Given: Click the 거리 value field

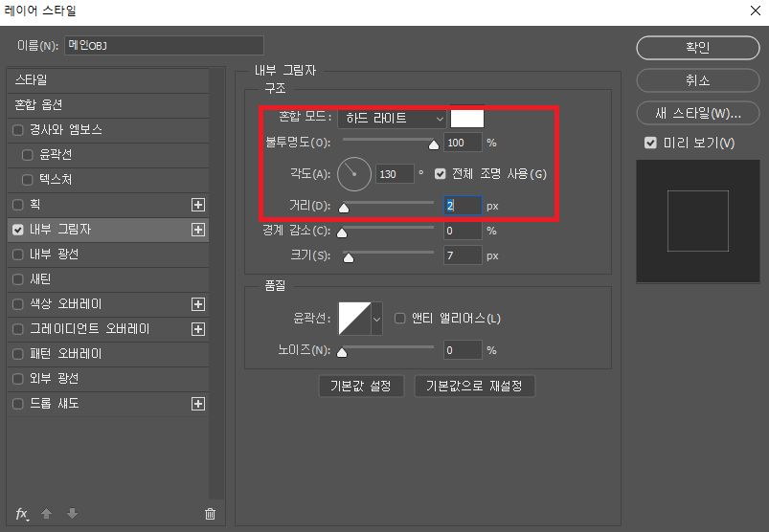Looking at the screenshot, I should coord(463,206).
